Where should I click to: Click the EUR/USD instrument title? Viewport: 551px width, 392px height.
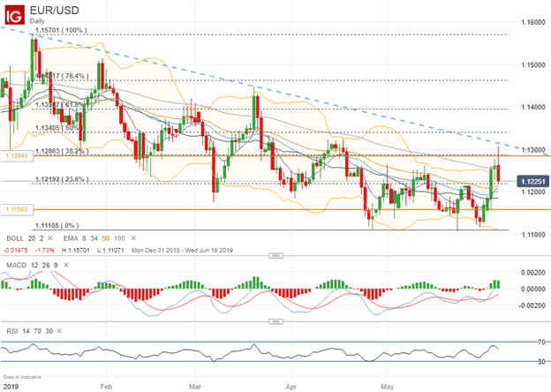(x=55, y=11)
